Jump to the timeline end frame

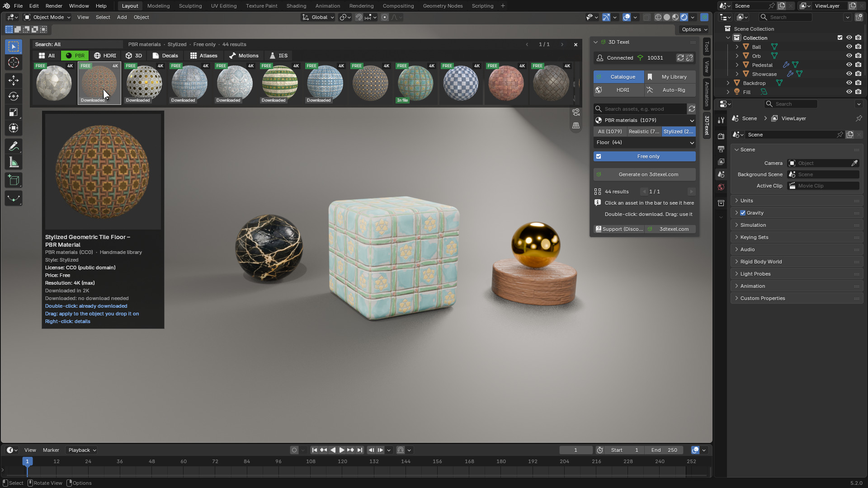tap(360, 450)
